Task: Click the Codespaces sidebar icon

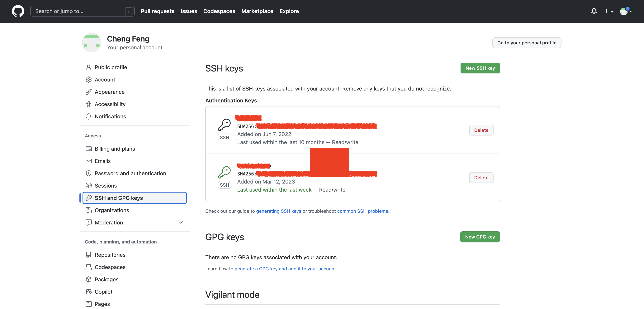Action: (88, 267)
